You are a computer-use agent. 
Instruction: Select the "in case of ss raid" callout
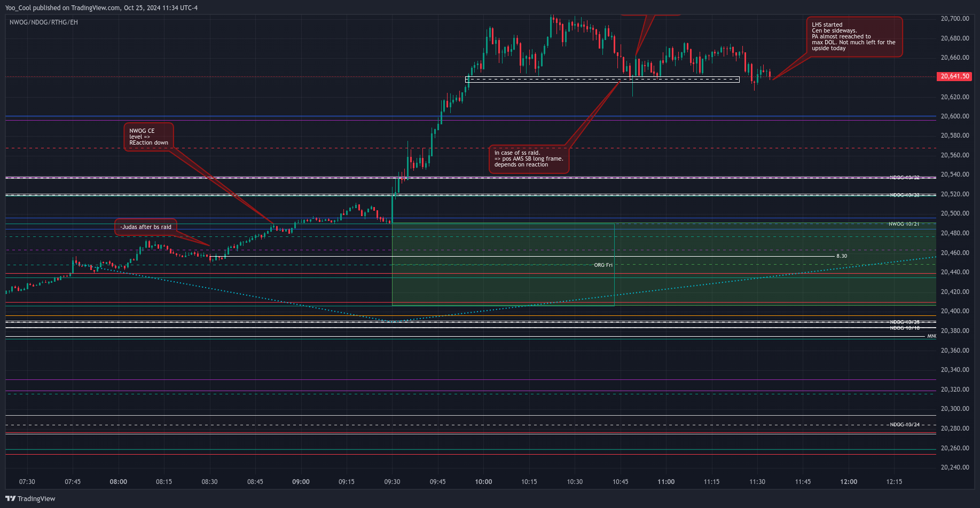pos(529,159)
